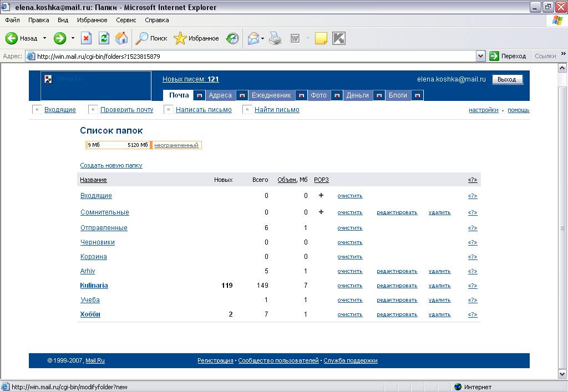Click small icon next to Блоги tab

pyautogui.click(x=418, y=95)
